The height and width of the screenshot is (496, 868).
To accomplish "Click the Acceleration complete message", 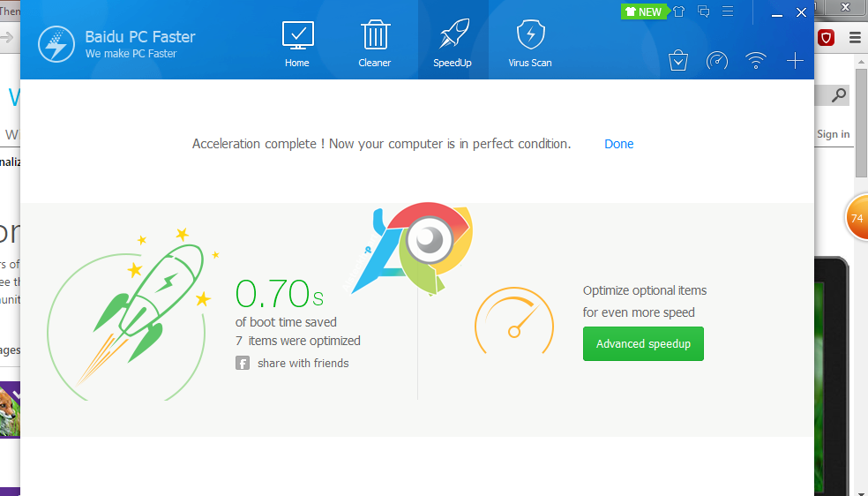I will [381, 144].
